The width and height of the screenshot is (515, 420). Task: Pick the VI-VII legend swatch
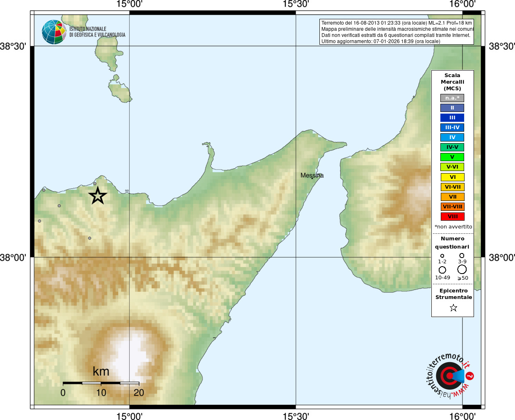tap(452, 187)
